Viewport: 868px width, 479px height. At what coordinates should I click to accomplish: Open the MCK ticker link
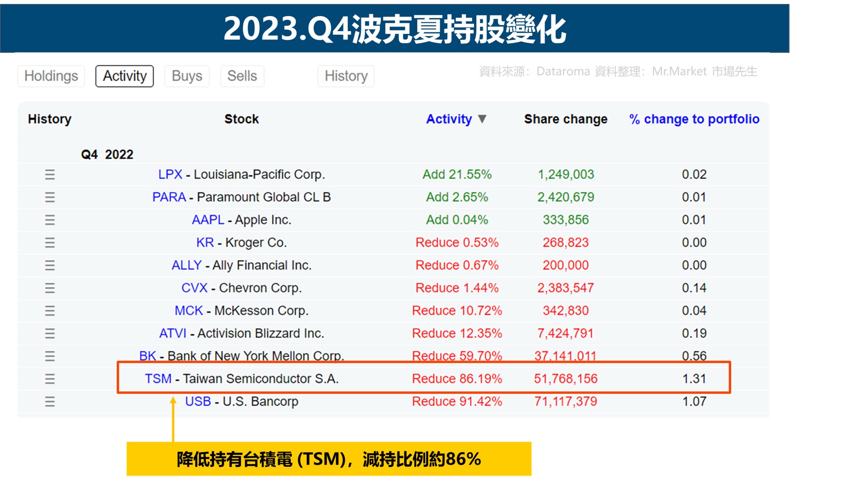(189, 311)
